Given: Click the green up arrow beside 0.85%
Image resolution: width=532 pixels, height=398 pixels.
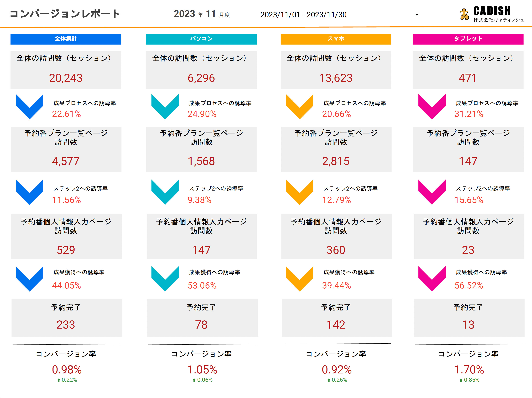Looking at the screenshot, I should [461, 380].
